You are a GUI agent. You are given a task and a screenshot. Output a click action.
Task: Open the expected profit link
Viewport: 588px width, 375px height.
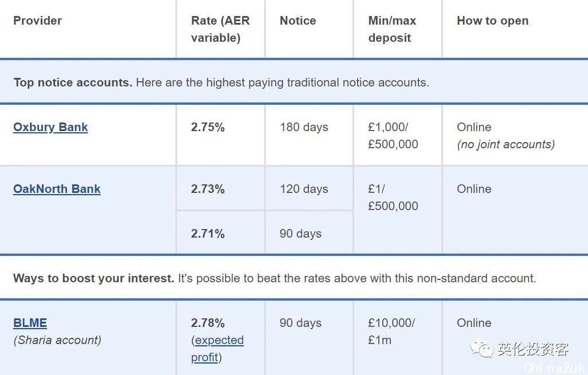point(218,349)
